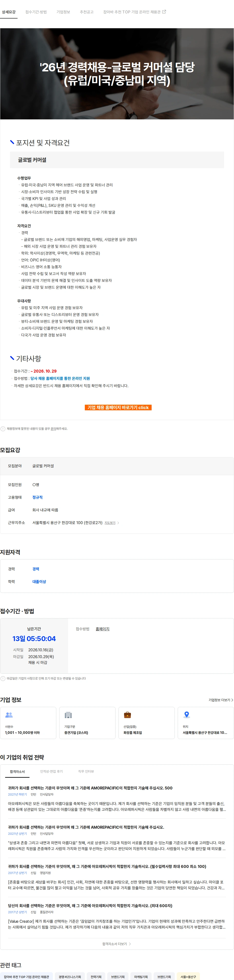Click the 중견기업 (코스피) text
Image resolution: width=234 pixels, height=980 pixels.
(x=76, y=732)
